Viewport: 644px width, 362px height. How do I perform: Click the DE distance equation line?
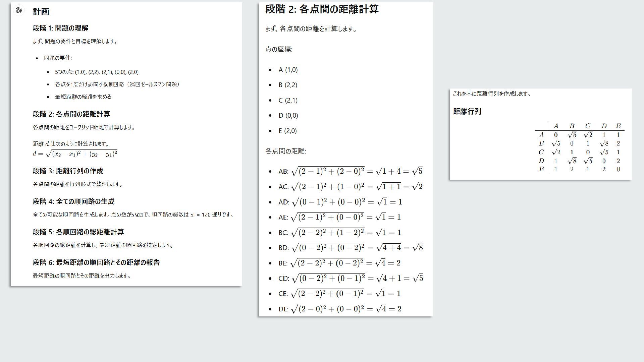(339, 309)
